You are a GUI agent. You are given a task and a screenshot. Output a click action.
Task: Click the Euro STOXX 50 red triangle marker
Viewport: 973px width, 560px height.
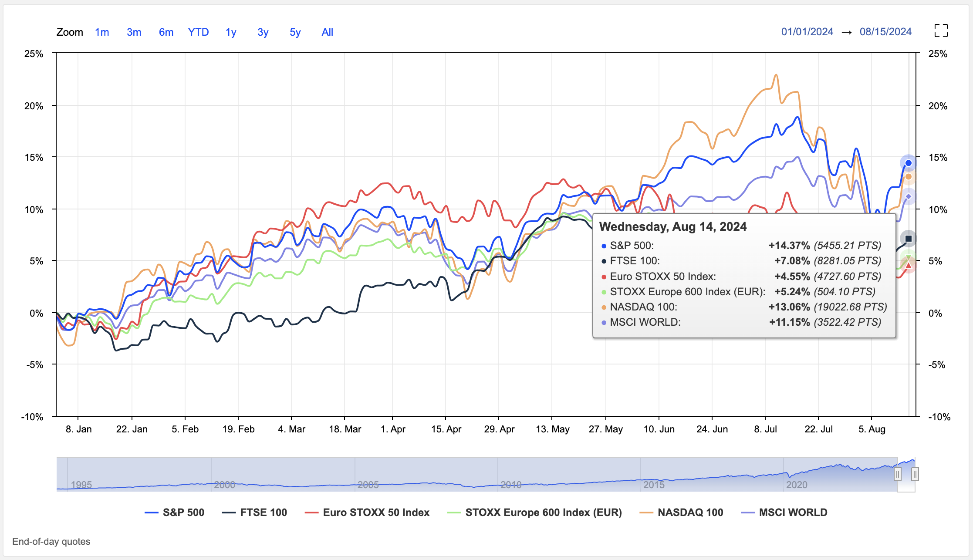click(x=909, y=265)
